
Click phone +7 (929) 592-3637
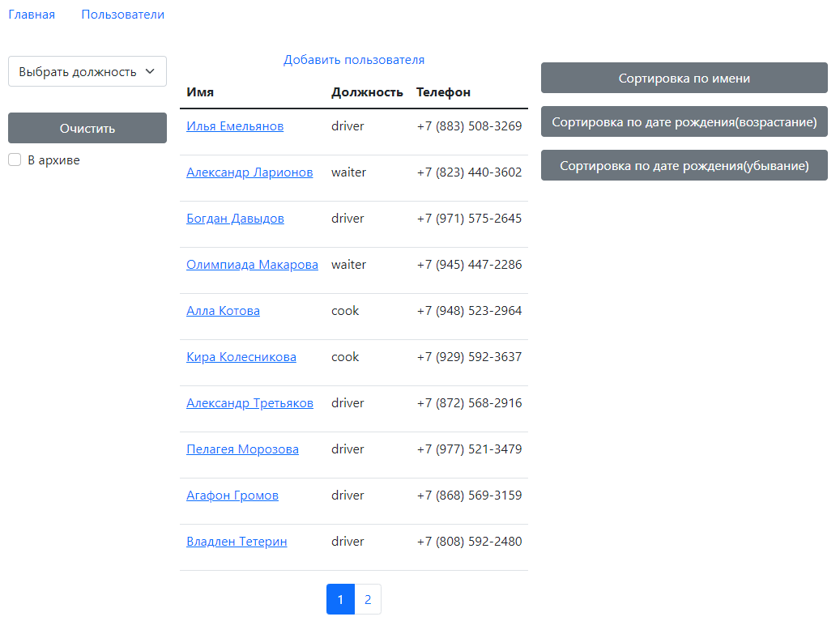pos(469,356)
